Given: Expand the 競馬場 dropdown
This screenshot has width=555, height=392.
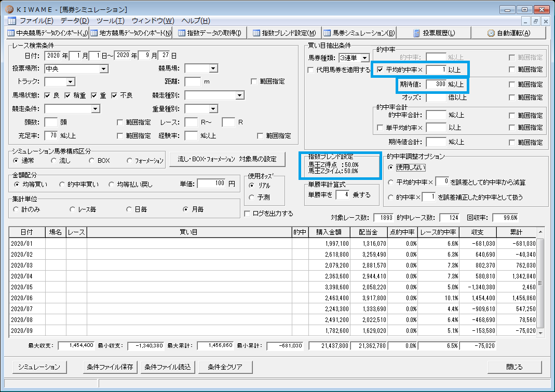Looking at the screenshot, I should click(213, 68).
